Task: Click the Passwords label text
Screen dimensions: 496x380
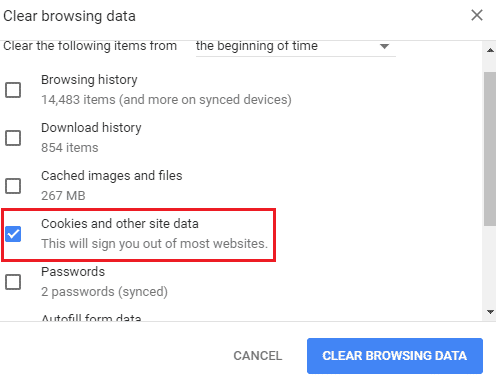Action: pos(73,272)
